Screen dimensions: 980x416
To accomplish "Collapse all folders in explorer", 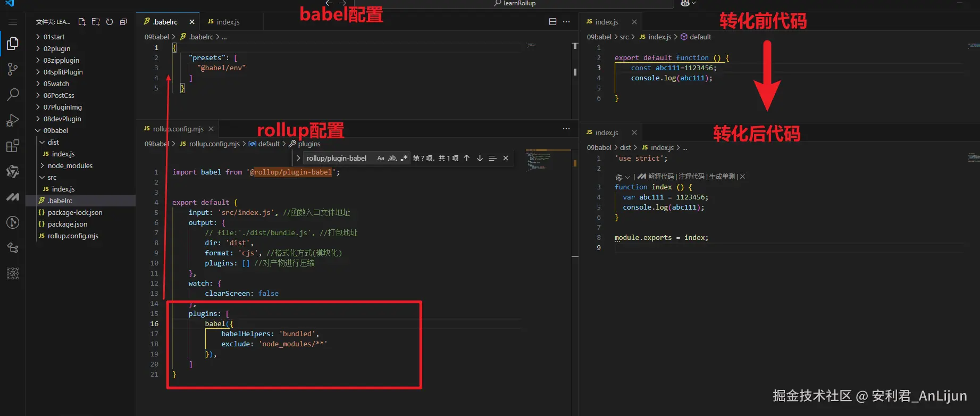I will click(123, 22).
